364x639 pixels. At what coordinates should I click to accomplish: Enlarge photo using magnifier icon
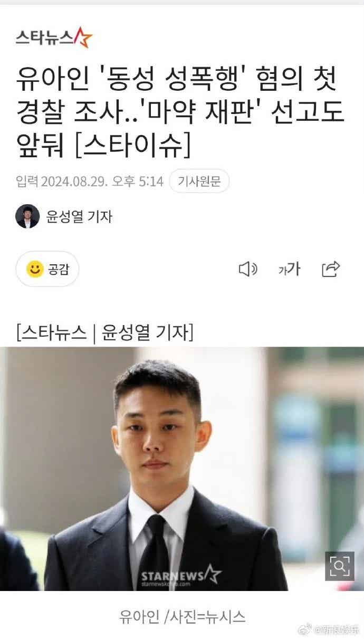(x=339, y=566)
